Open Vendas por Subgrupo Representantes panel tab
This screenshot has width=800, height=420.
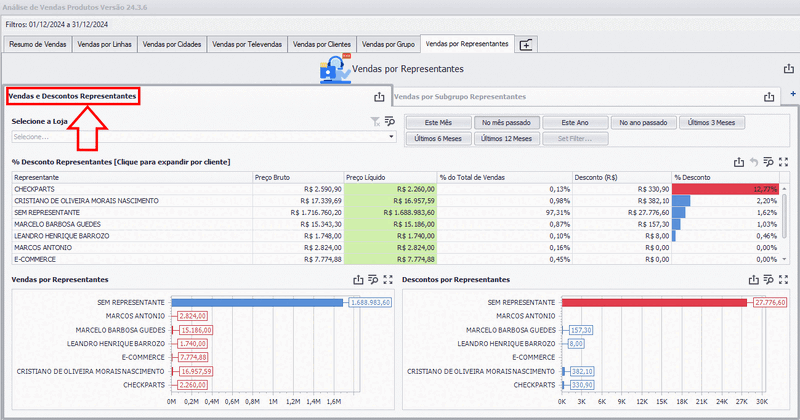point(460,96)
